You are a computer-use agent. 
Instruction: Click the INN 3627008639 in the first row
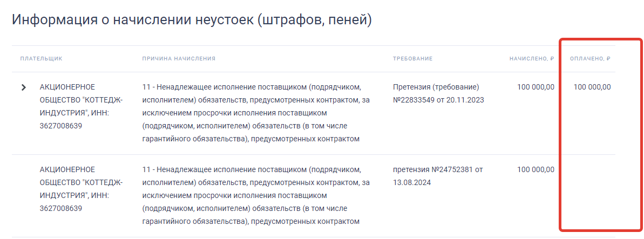point(60,126)
